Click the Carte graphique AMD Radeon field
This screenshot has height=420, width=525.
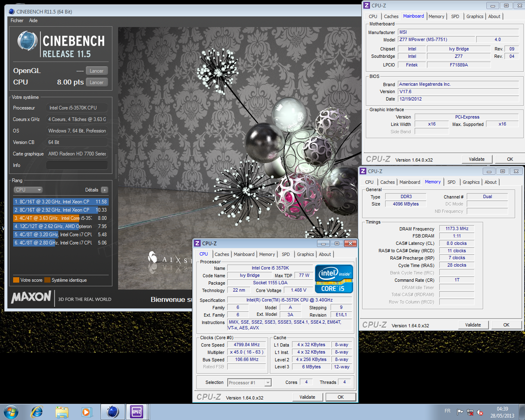point(77,154)
